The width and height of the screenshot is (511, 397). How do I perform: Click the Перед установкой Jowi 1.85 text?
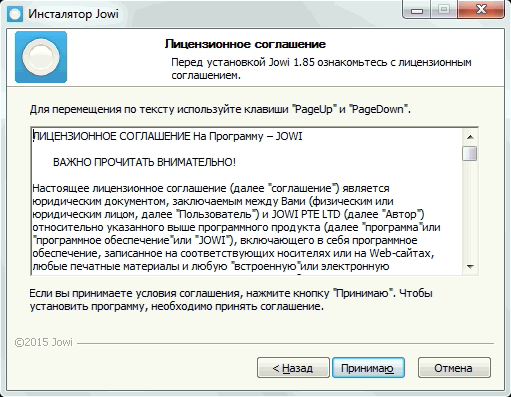pos(321,69)
